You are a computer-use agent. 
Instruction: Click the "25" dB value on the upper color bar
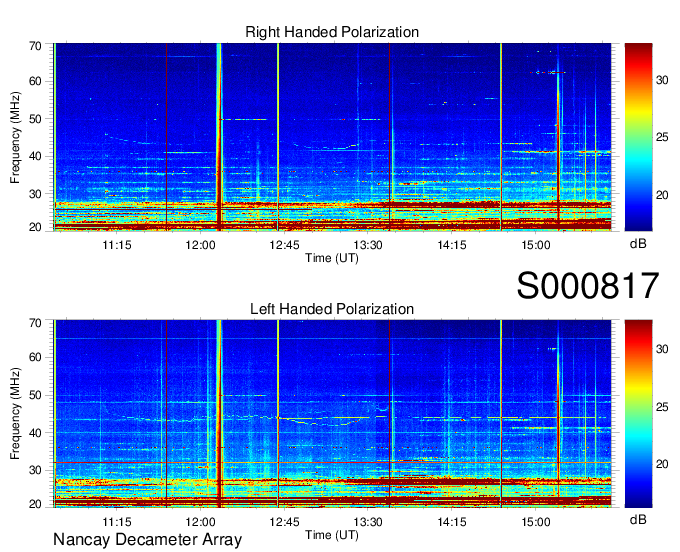(662, 137)
